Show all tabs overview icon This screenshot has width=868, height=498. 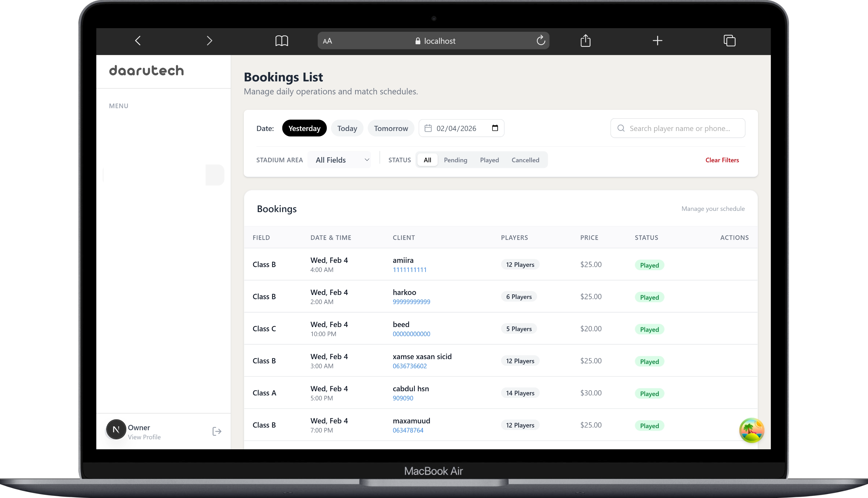click(x=729, y=41)
